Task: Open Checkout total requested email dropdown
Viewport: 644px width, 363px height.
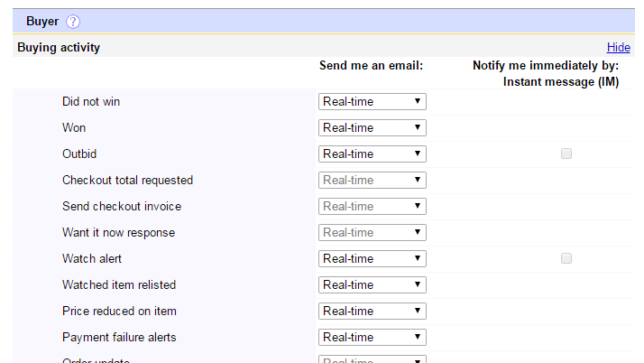Action: click(x=373, y=180)
